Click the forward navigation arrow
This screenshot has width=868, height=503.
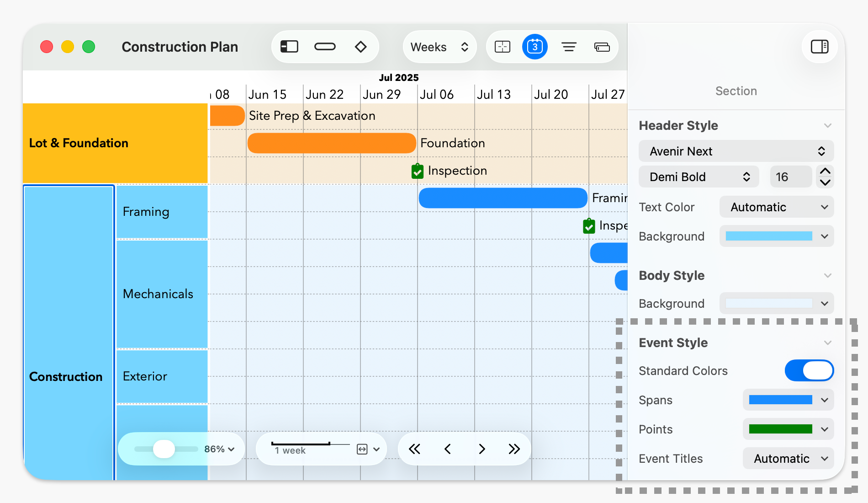[x=482, y=449]
